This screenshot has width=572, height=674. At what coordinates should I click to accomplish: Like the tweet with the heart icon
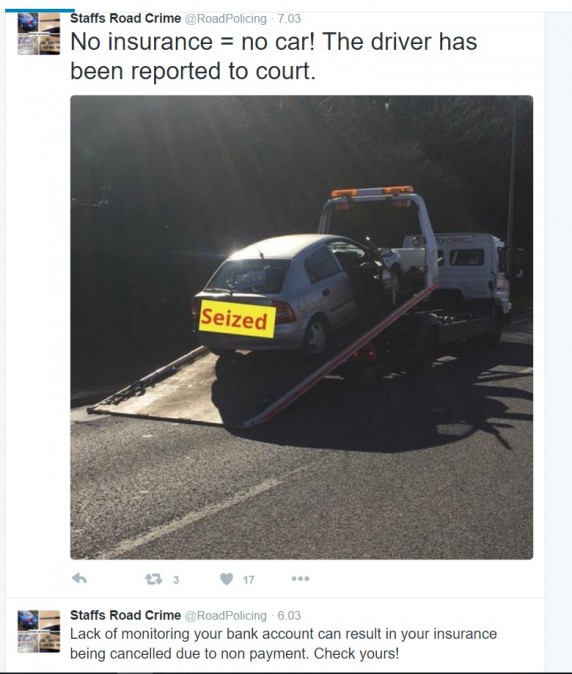(226, 579)
